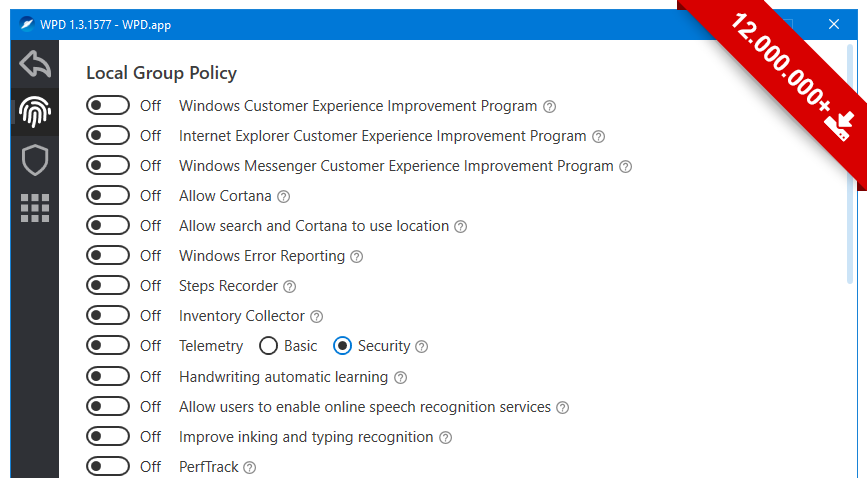Open the Blocker shield sidebar section
Screen dimensions: 867x478
pos(35,159)
